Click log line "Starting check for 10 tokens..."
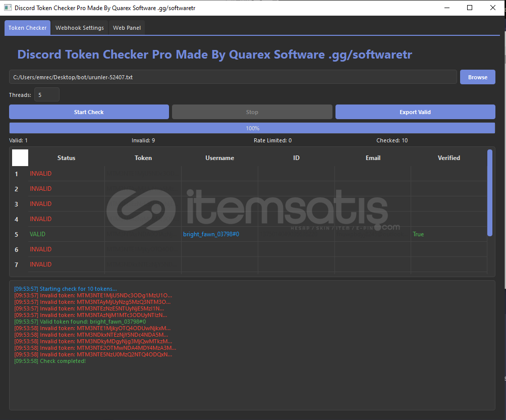Viewport: 506px width, 420px height. 66,289
